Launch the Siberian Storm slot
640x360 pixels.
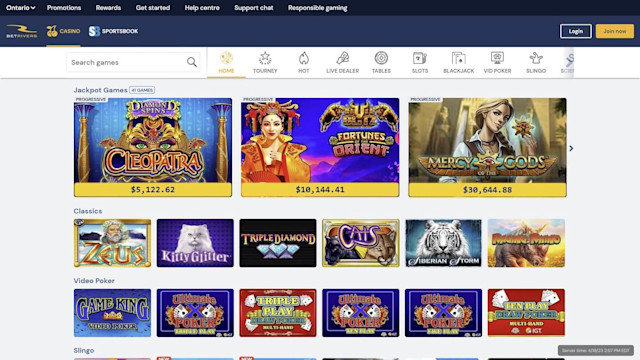pos(443,243)
